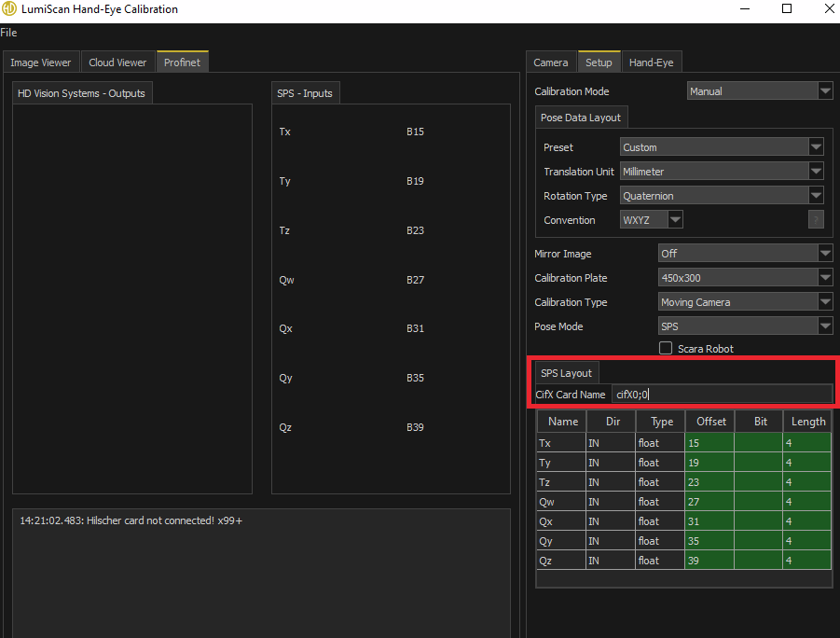Image resolution: width=840 pixels, height=638 pixels.
Task: Switch to the Image Viewer tab
Action: (41, 62)
